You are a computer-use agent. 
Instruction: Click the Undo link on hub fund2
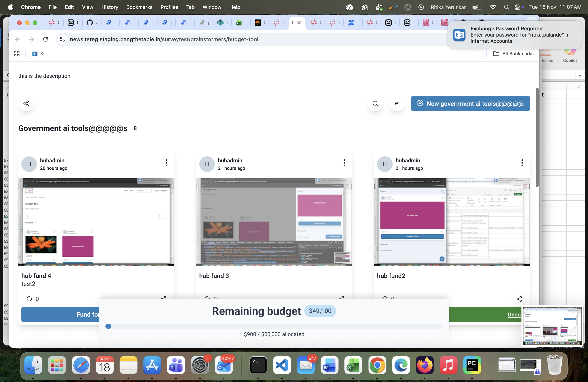coord(514,314)
